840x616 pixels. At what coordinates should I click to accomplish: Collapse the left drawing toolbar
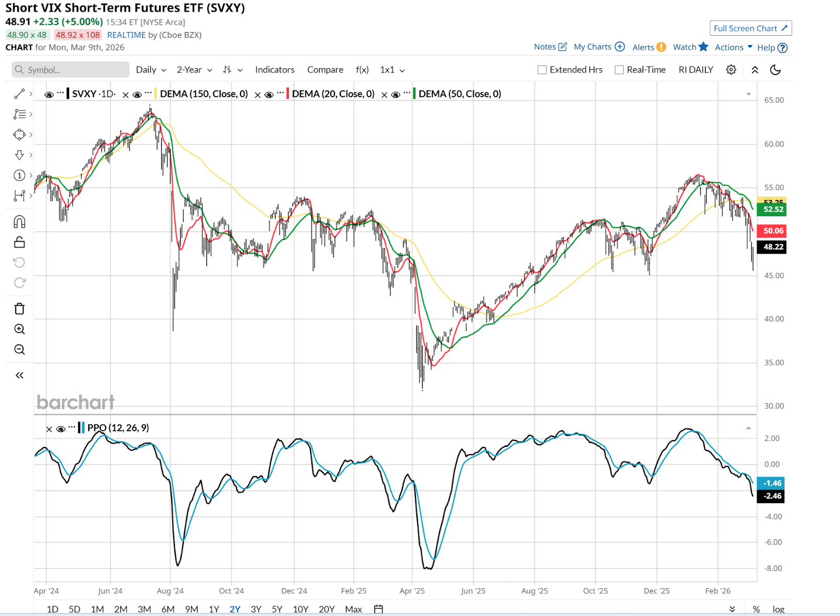tap(19, 375)
